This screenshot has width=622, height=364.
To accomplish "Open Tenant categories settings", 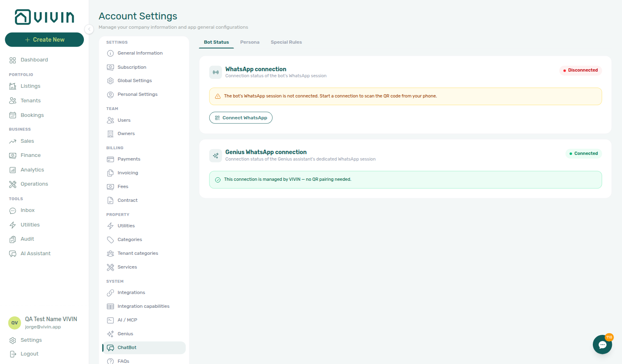I will click(144, 253).
